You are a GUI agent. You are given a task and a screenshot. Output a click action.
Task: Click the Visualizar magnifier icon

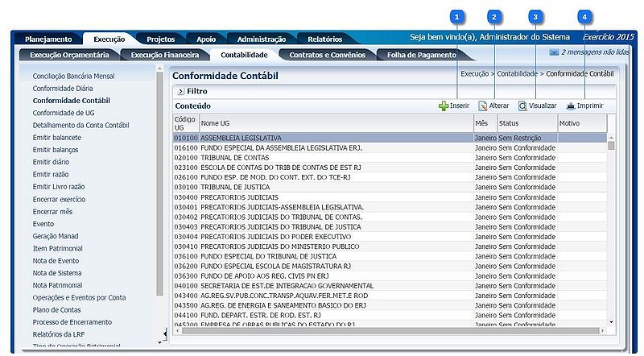click(x=522, y=106)
